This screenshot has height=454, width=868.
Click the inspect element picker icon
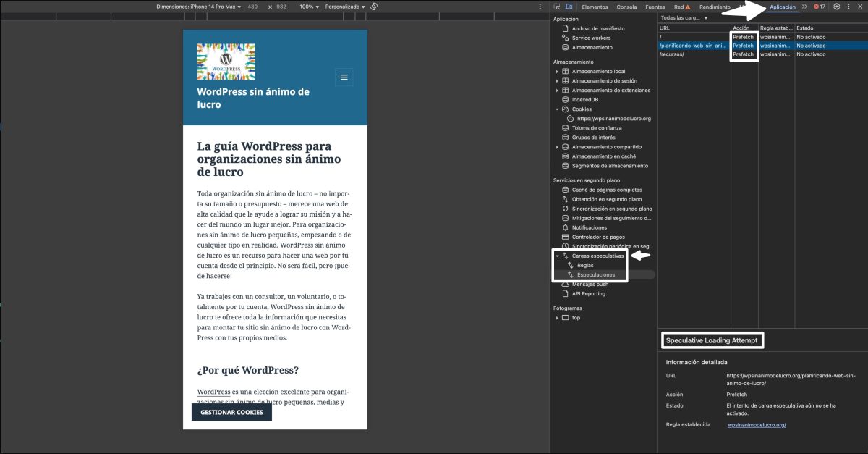pos(556,7)
